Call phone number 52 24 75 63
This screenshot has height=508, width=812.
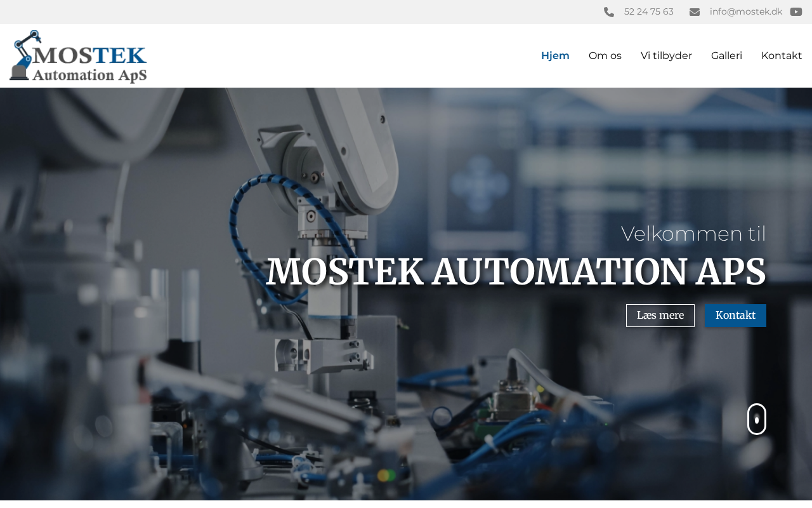(x=649, y=12)
